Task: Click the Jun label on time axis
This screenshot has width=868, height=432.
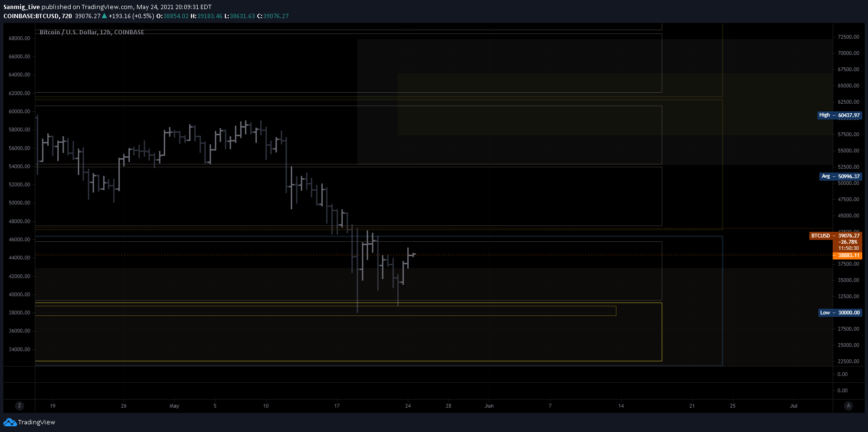Action: pos(489,406)
